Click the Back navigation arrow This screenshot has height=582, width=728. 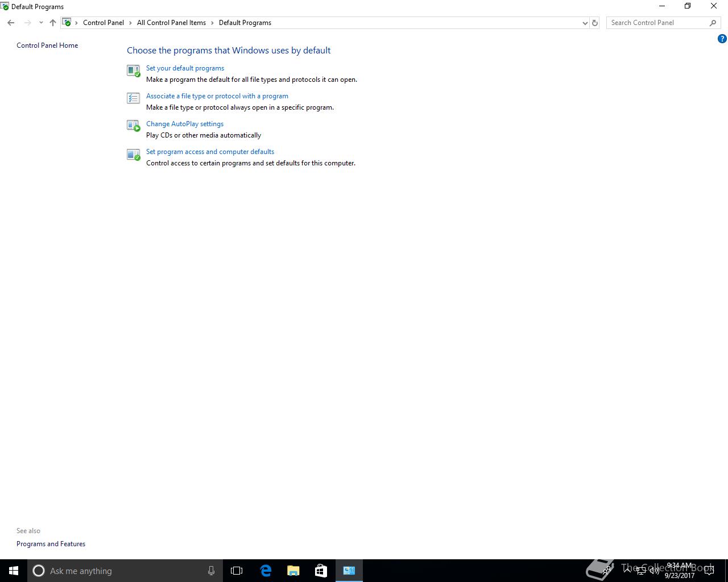click(x=11, y=23)
